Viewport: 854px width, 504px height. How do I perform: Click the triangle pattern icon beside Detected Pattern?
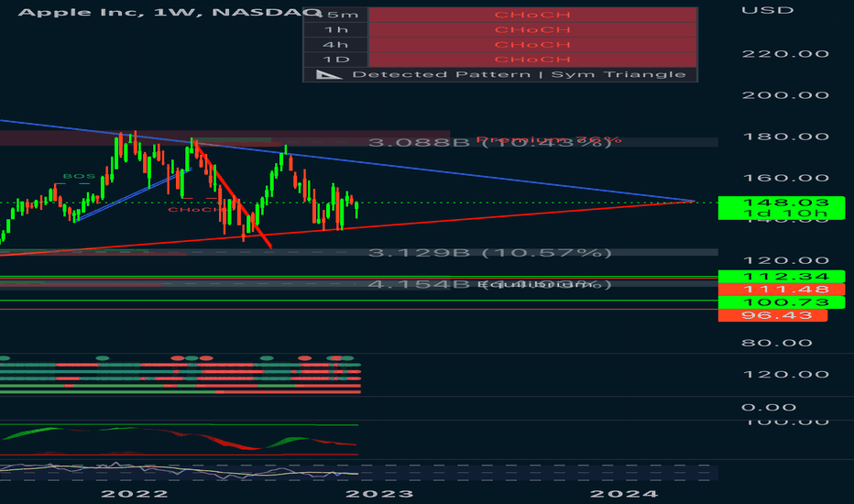point(329,74)
